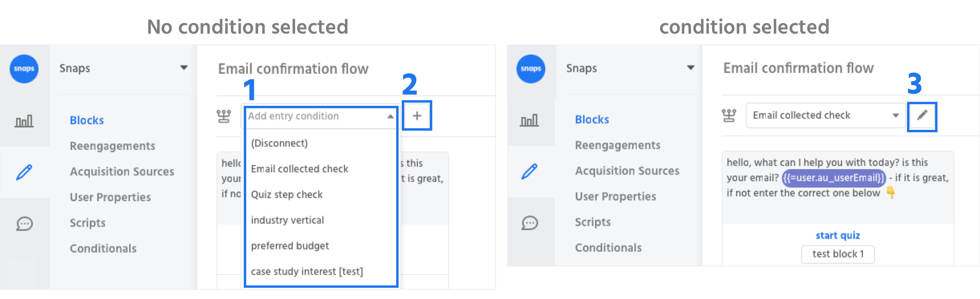This screenshot has height=299, width=980.
Task: Pick case study interest [test] option
Action: [x=307, y=271]
